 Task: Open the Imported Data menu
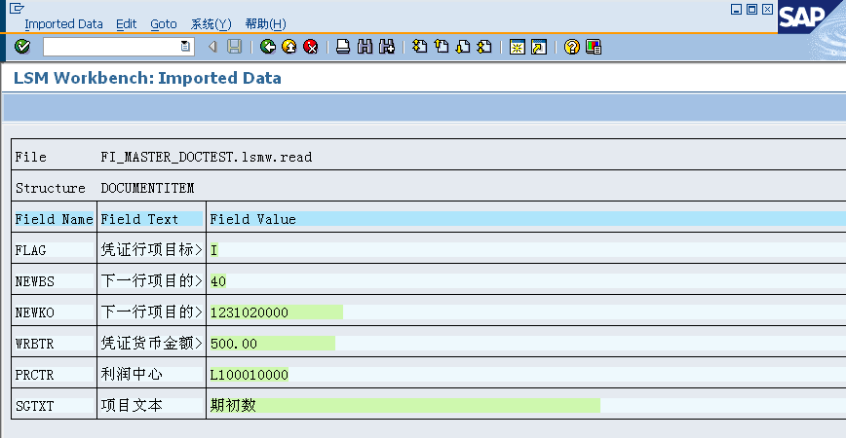(x=64, y=24)
